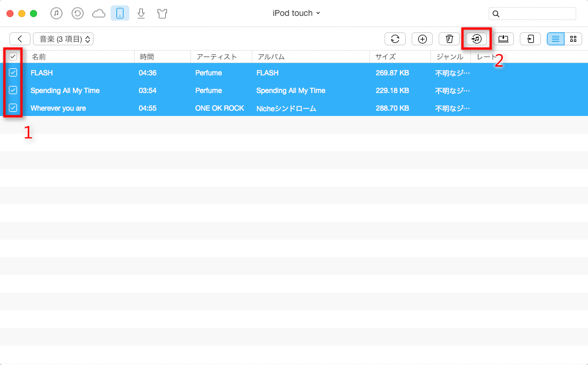Click the 04:36 duration cell
The height and width of the screenshot is (365, 588).
[148, 73]
